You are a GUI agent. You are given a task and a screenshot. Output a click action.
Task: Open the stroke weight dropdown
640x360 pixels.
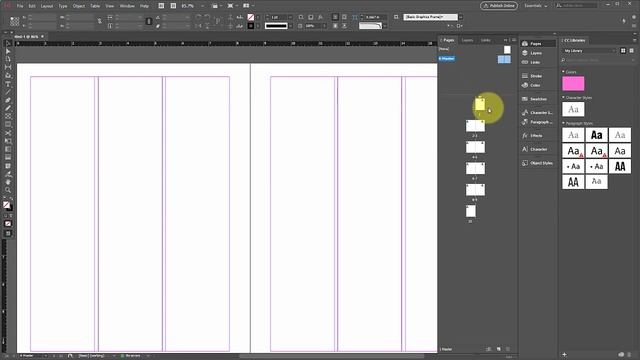coord(290,17)
